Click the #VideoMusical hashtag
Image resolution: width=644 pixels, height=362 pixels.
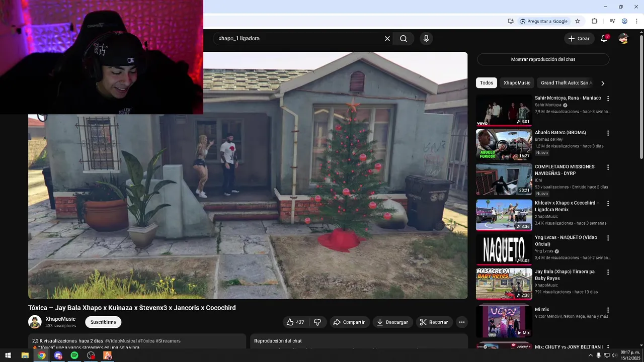pos(120,341)
